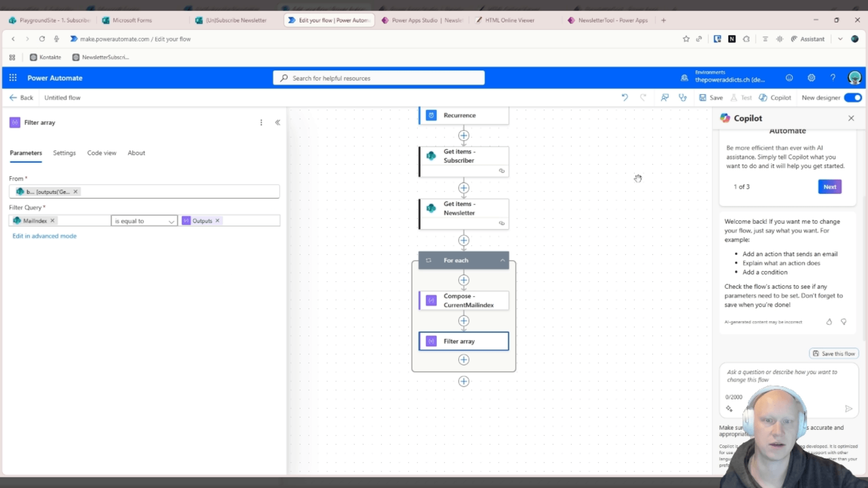
Task: Open the Help question mark icon
Action: point(833,78)
